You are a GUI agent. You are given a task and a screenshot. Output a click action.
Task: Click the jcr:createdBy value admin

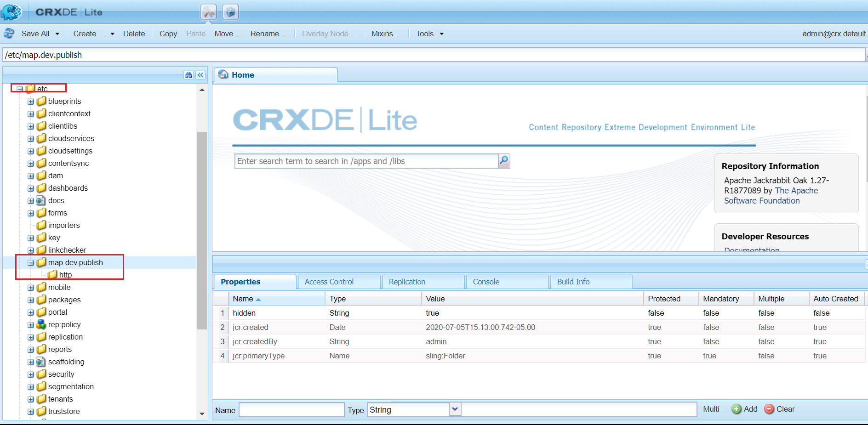pyautogui.click(x=436, y=341)
